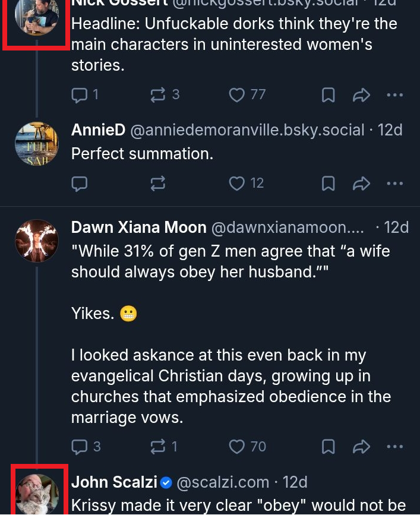Image resolution: width=420 pixels, height=515 pixels.
Task: Open AnnieD's Full Sail avatar
Action: tap(37, 144)
